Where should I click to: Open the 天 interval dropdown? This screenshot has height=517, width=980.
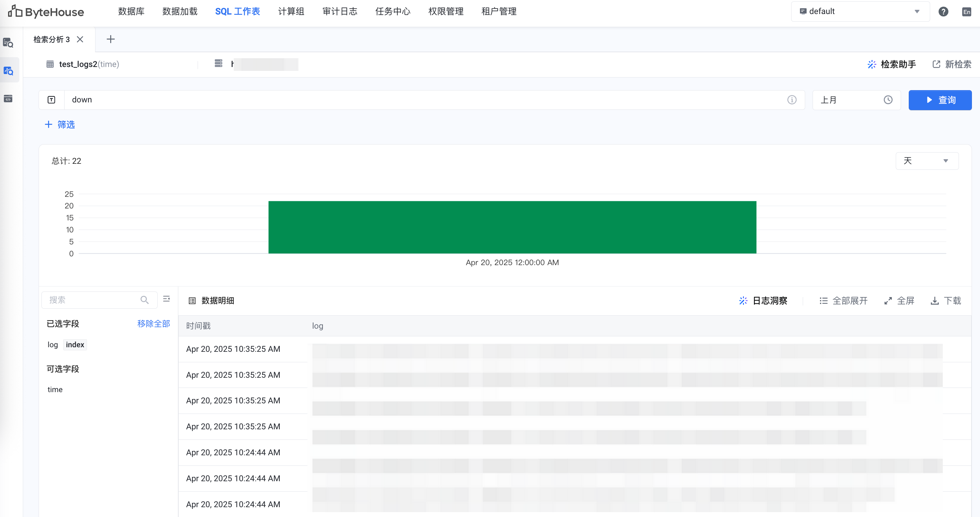pyautogui.click(x=927, y=161)
